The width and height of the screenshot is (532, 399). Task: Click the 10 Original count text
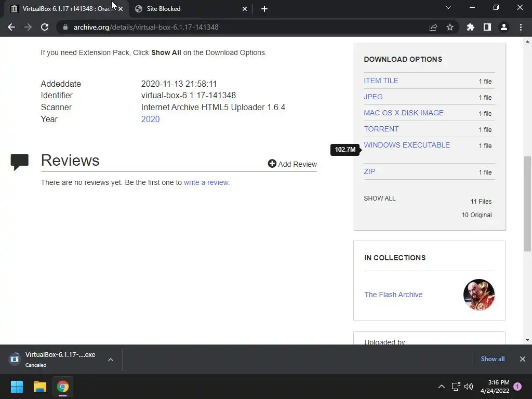[x=477, y=215]
